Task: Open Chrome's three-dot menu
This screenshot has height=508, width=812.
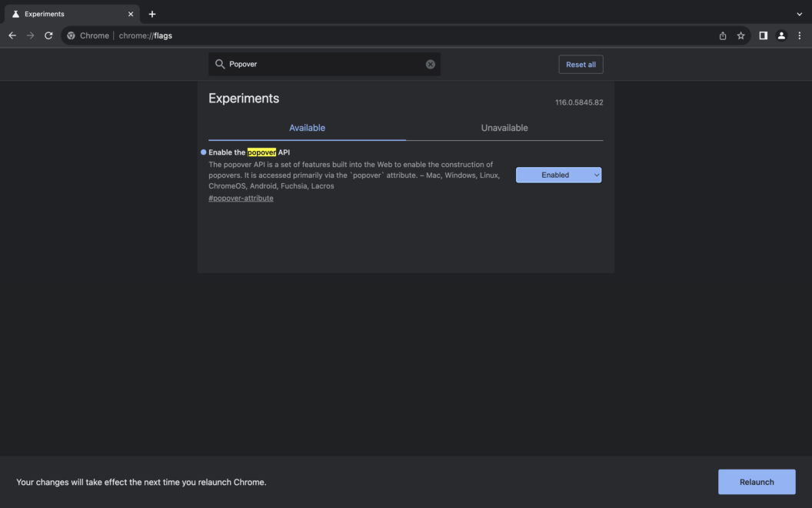Action: pyautogui.click(x=799, y=35)
